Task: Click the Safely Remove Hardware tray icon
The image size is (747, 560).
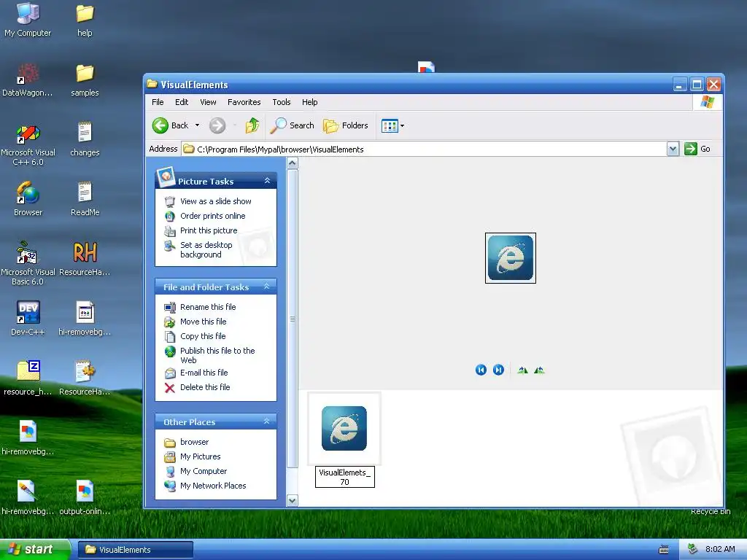Action: (693, 549)
